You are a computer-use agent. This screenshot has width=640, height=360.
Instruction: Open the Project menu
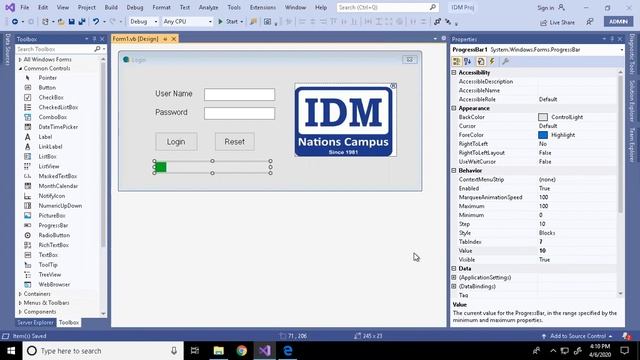87,7
